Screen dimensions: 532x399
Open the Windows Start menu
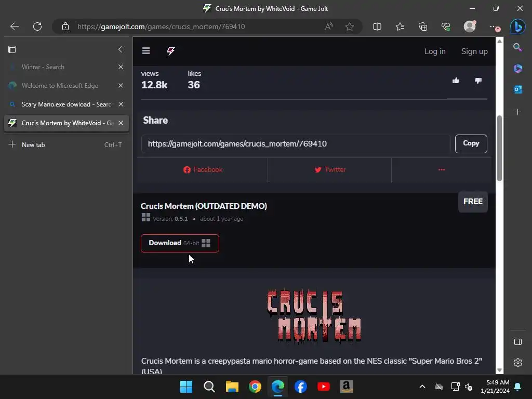(x=186, y=387)
